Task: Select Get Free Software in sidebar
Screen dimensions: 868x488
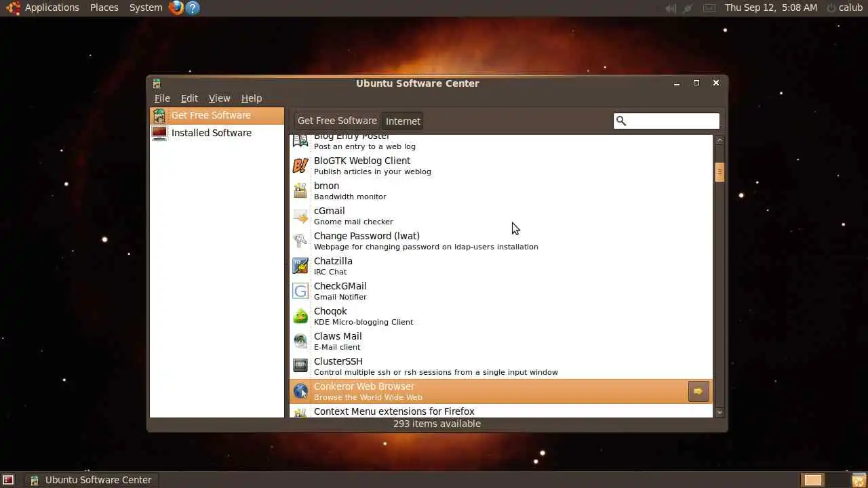Action: coord(217,115)
